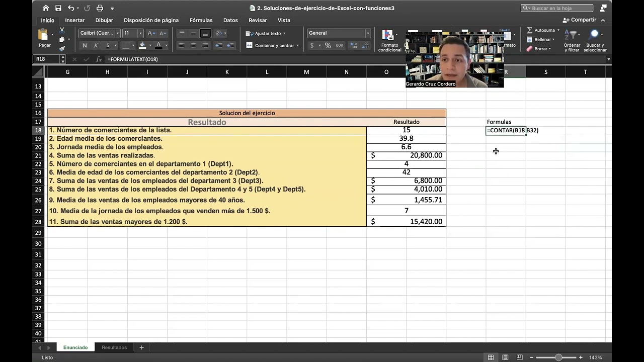This screenshot has height=362, width=644.
Task: Print the workbook with the printer icon
Action: [100, 8]
